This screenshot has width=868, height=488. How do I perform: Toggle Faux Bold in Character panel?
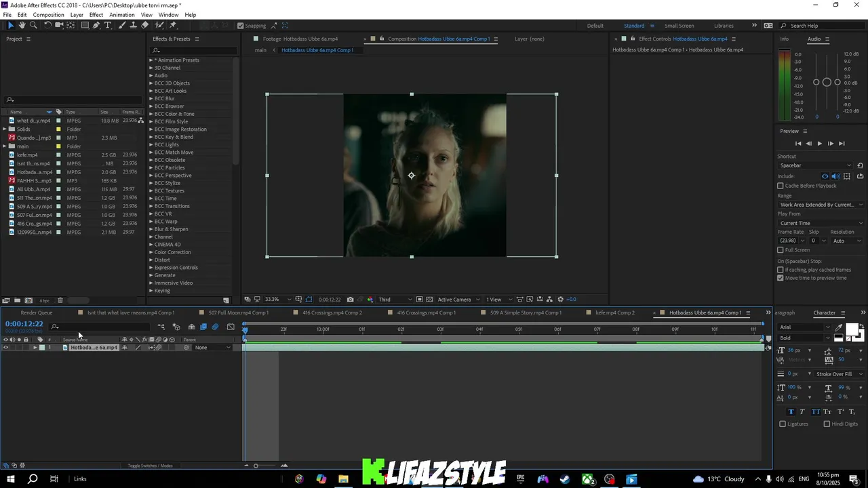click(x=791, y=411)
